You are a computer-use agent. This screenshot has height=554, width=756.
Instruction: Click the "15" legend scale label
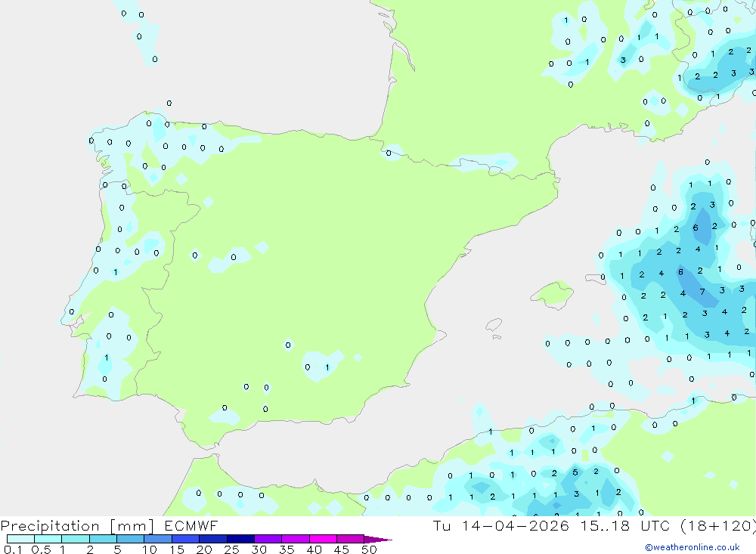click(177, 549)
